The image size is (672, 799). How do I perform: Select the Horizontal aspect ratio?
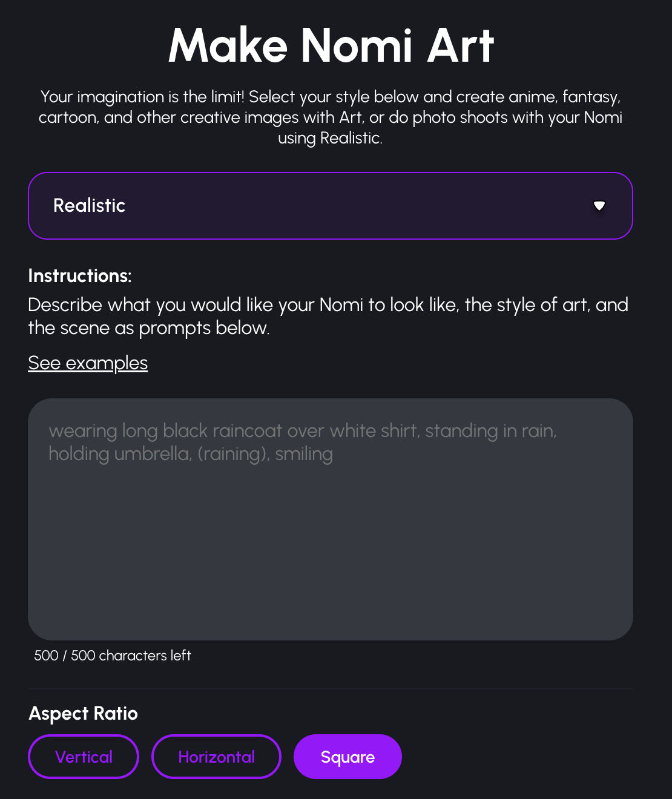pyautogui.click(x=216, y=757)
